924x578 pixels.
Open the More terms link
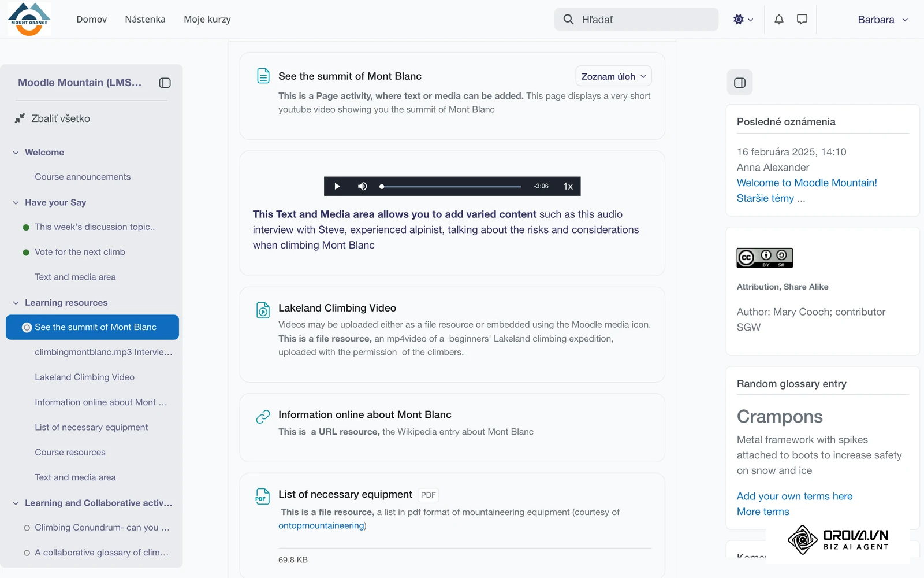[x=763, y=512]
